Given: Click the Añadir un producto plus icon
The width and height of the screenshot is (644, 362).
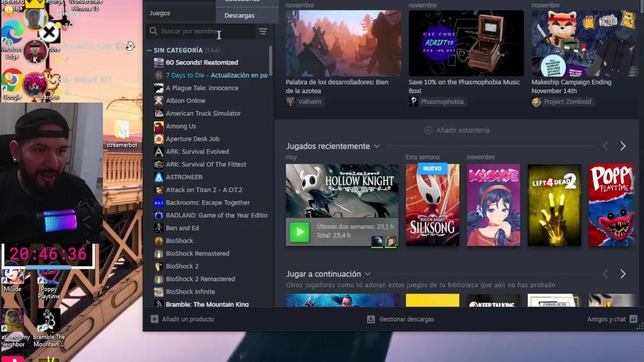Looking at the screenshot, I should pos(154,319).
